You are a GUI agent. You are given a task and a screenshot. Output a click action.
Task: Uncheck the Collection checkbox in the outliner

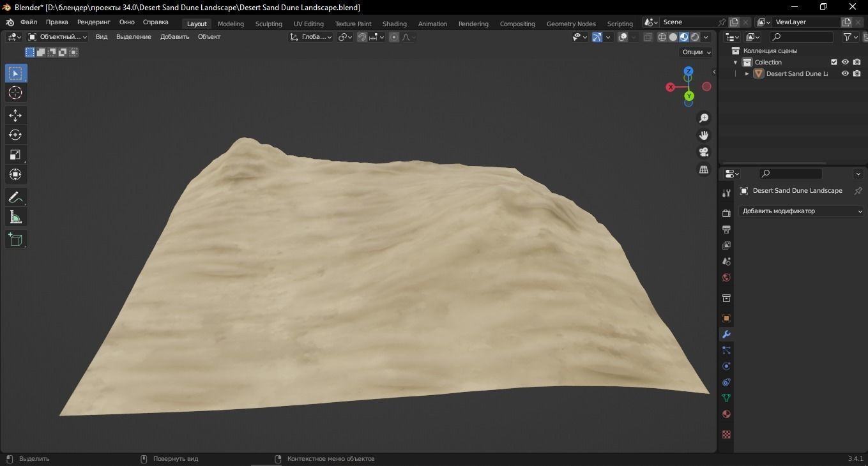[834, 62]
